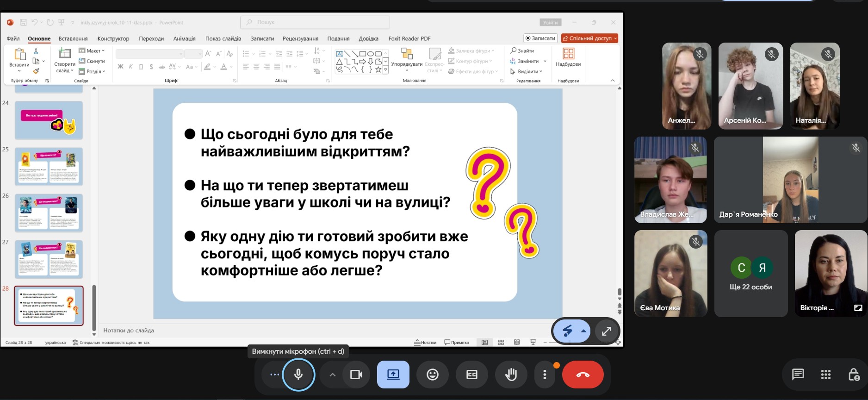
Task: Open the Макет layout dropdown
Action: click(x=92, y=51)
